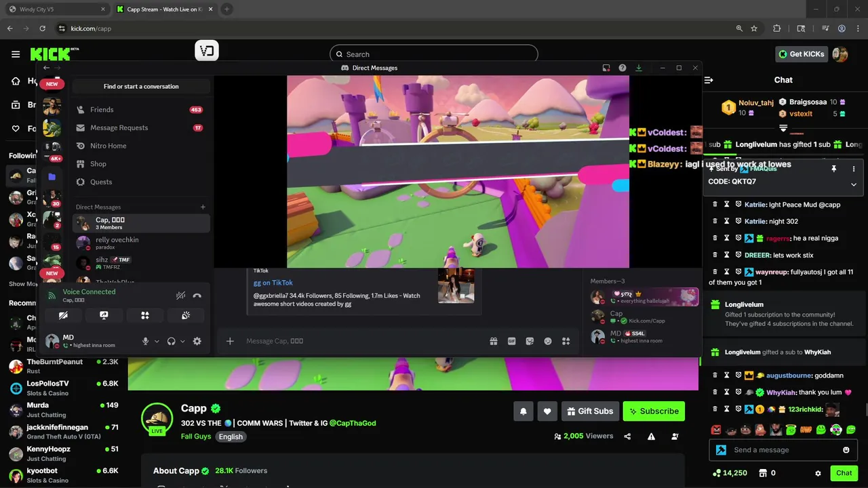Open the Discord inbox icon in the title bar
Viewport: 868px width, 488px height.
coord(606,68)
